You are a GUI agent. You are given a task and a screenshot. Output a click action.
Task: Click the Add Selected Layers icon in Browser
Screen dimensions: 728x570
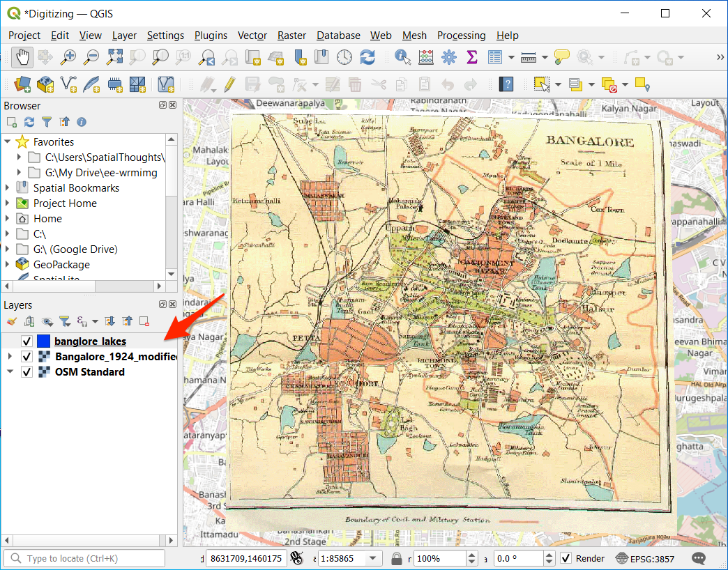12,122
